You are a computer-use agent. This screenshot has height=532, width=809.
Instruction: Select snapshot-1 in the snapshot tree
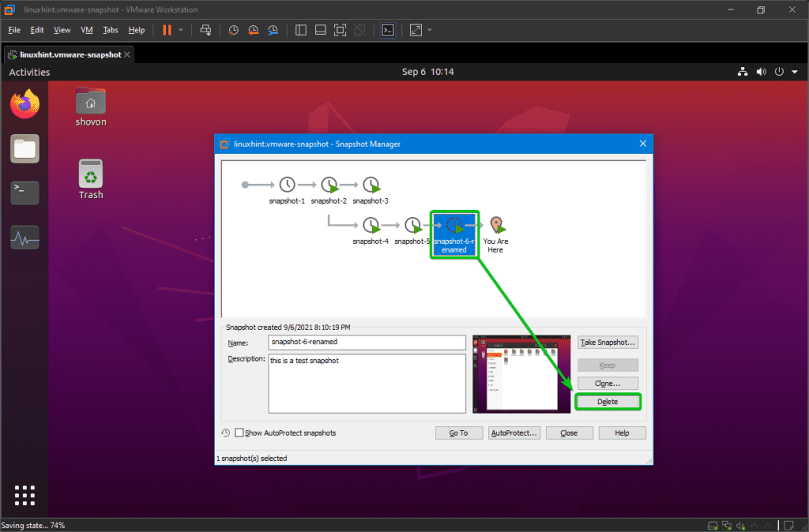[287, 190]
